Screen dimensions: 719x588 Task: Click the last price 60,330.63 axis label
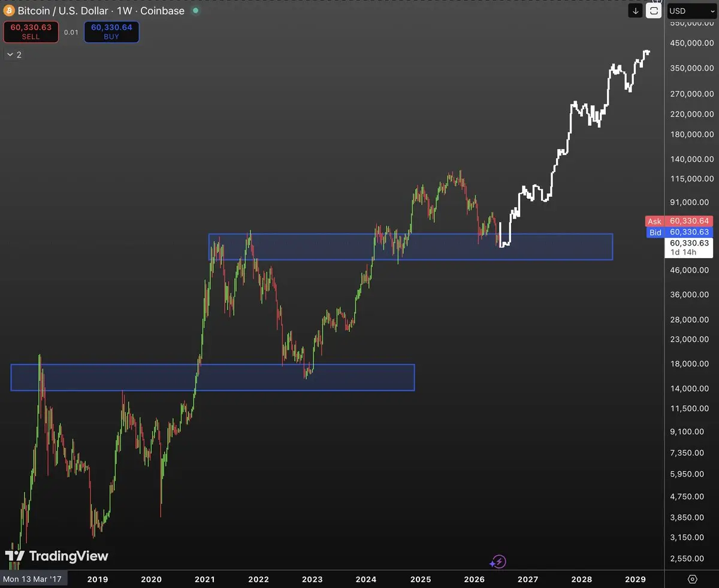click(x=690, y=243)
